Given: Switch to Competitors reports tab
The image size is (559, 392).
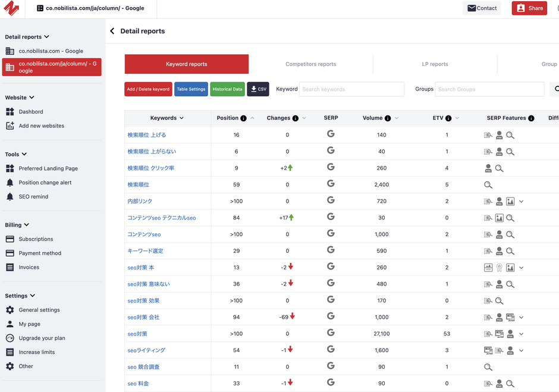Looking at the screenshot, I should (x=310, y=64).
